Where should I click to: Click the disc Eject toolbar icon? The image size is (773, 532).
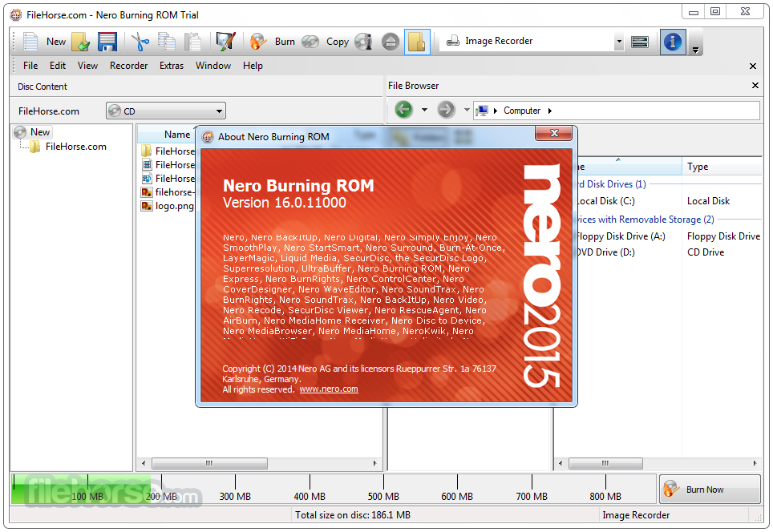click(x=391, y=41)
